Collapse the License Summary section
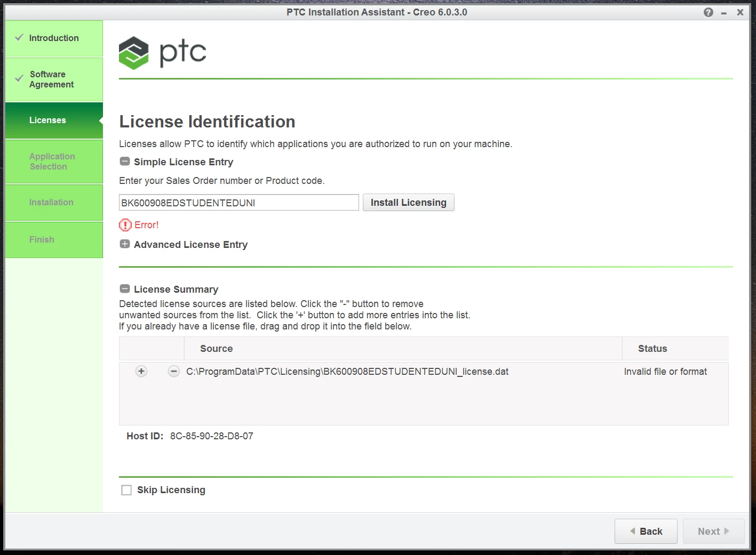Image resolution: width=756 pixels, height=555 pixels. (125, 289)
